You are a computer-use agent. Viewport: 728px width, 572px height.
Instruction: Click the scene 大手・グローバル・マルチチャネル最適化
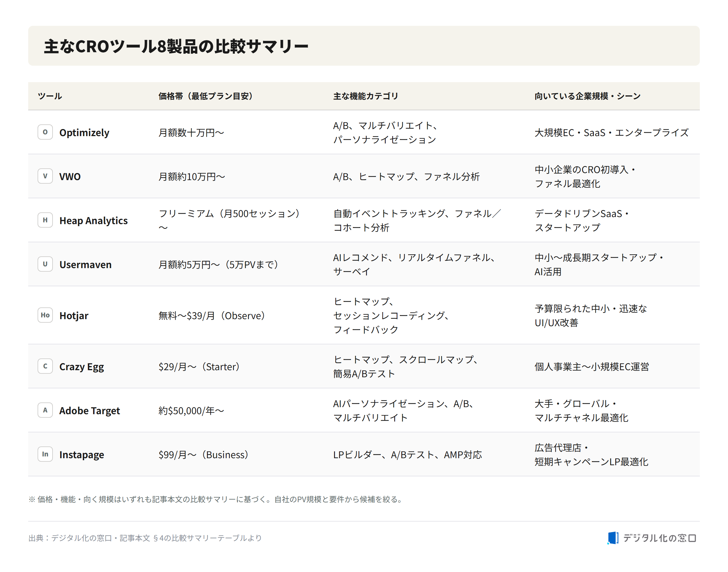tap(582, 411)
